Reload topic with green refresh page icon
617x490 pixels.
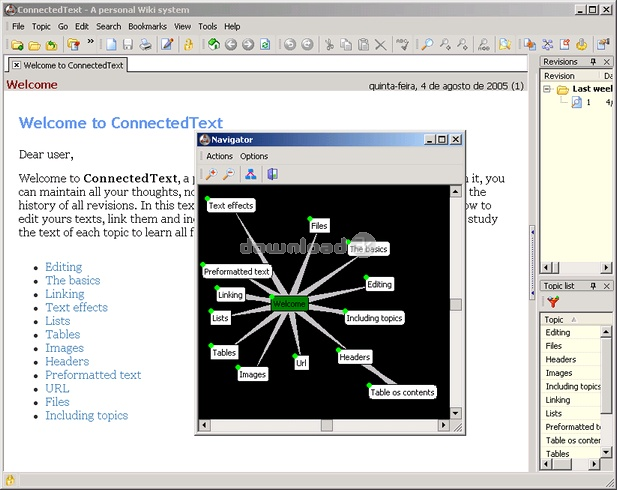(x=265, y=44)
